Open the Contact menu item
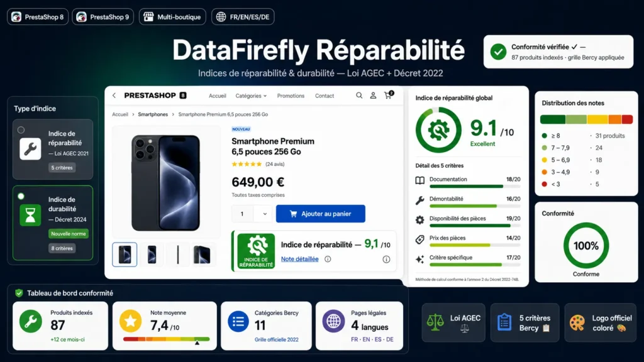 pyautogui.click(x=325, y=96)
